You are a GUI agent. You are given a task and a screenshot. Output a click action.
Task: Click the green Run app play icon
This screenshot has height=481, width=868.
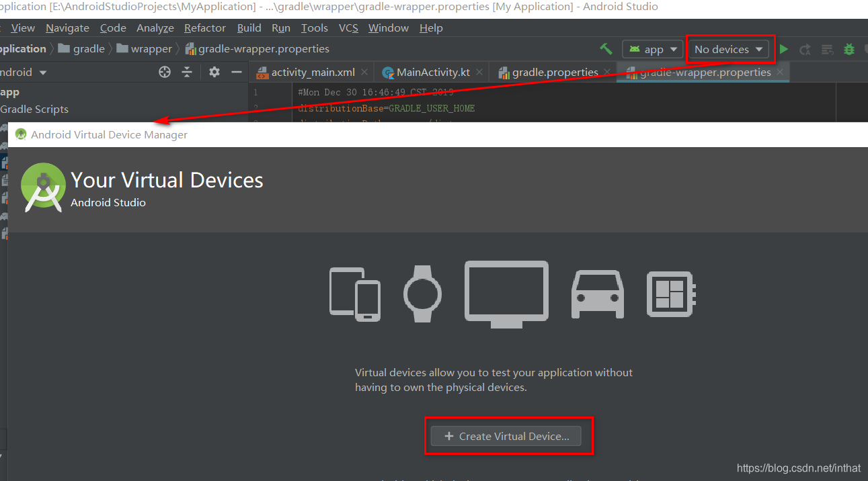pyautogui.click(x=784, y=49)
